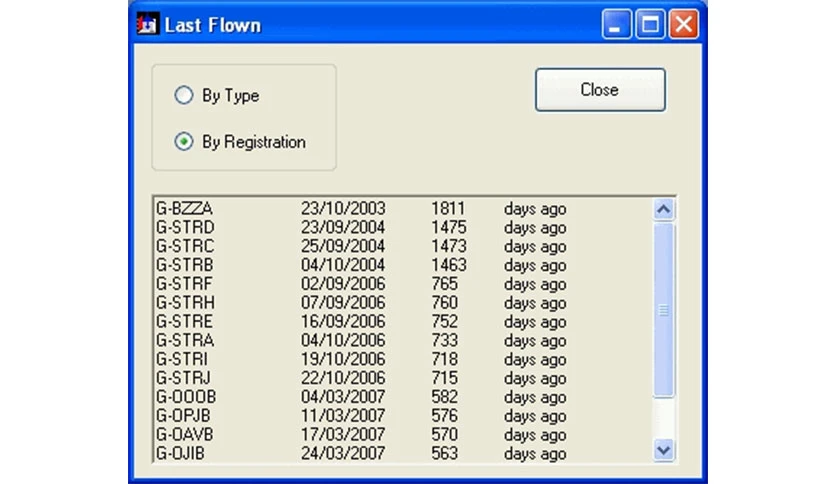
Task: Select the G-STRJ registration row
Action: [x=402, y=378]
